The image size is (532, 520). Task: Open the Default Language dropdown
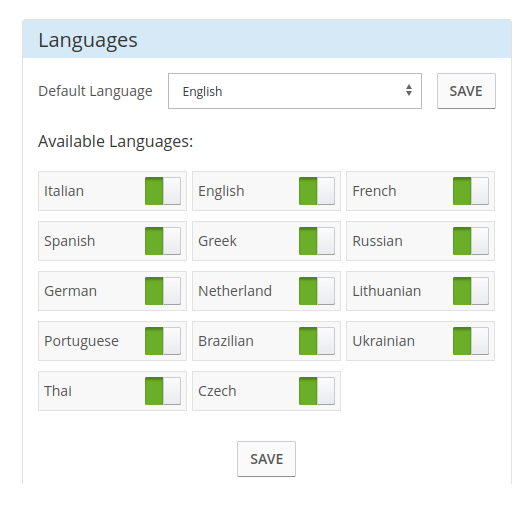295,91
